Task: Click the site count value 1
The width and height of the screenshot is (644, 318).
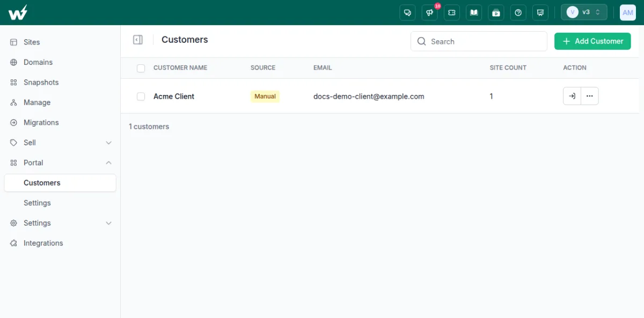Action: (492, 97)
